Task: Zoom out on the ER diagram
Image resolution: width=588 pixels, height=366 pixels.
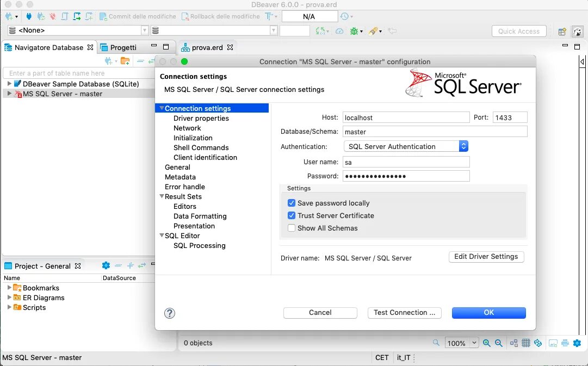Action: click(x=499, y=343)
